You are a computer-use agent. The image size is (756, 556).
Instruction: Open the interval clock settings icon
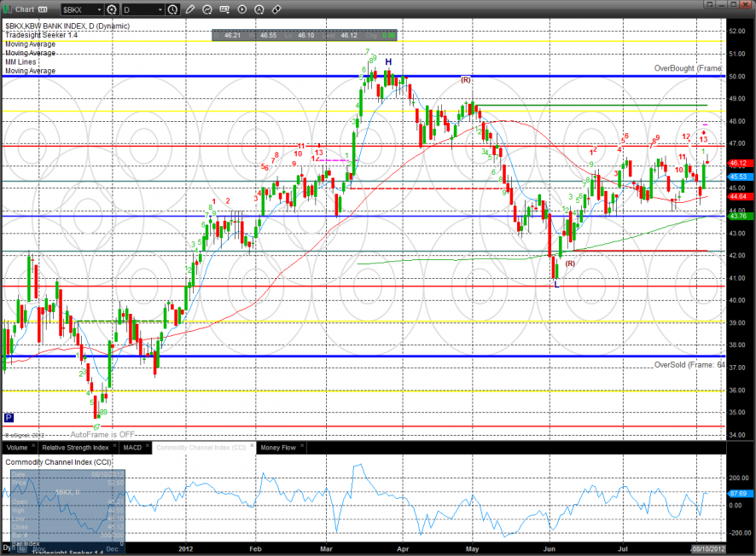(173, 9)
